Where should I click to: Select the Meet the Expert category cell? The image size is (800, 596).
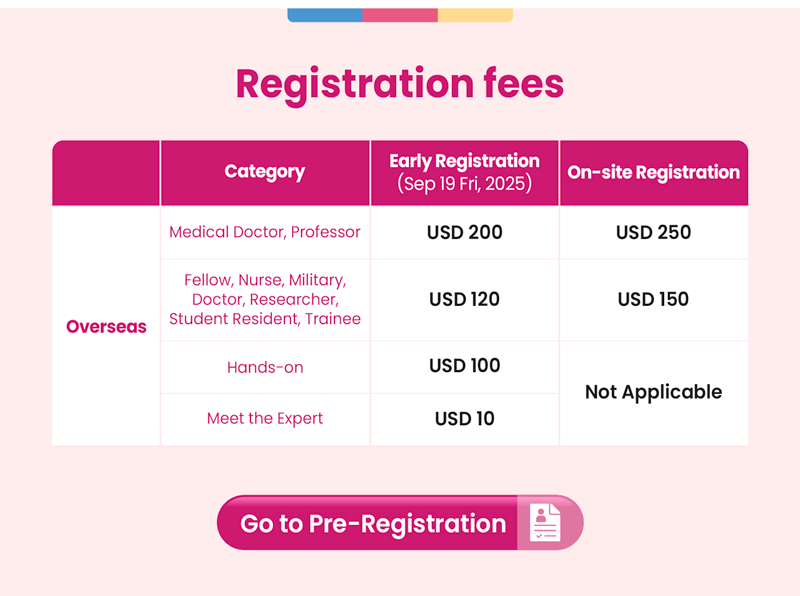[x=265, y=419]
